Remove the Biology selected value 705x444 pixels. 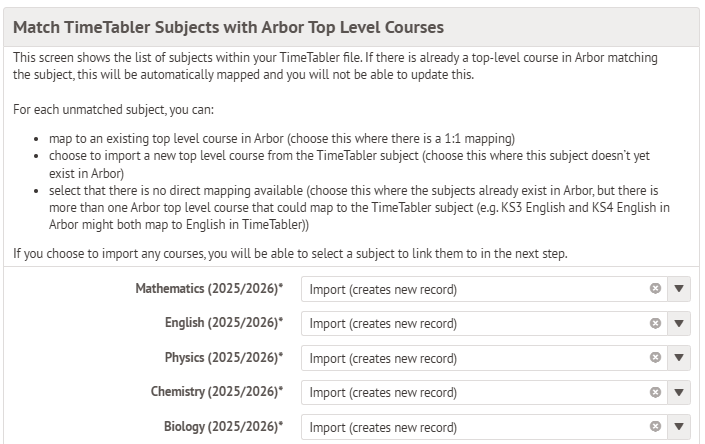pos(655,427)
